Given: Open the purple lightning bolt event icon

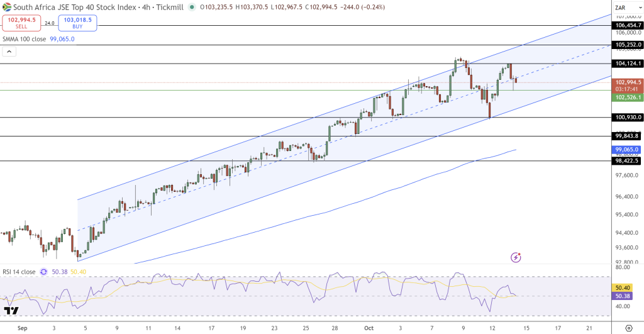Looking at the screenshot, I should coord(516,257).
